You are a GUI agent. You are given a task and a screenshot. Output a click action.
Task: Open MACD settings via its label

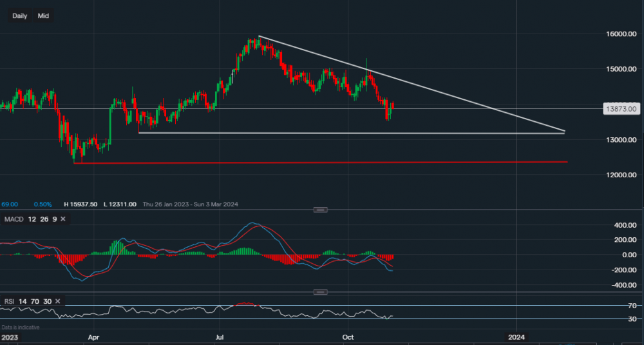tap(14, 220)
